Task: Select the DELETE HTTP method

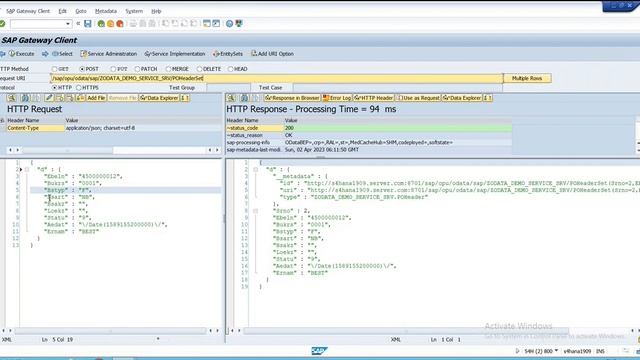Action: tap(199, 69)
